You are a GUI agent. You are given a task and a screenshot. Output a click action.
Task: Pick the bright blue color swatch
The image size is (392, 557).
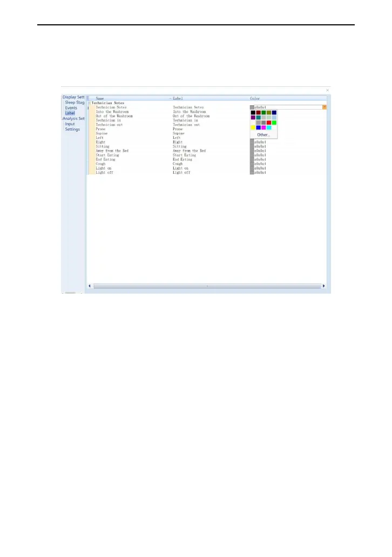pos(259,127)
